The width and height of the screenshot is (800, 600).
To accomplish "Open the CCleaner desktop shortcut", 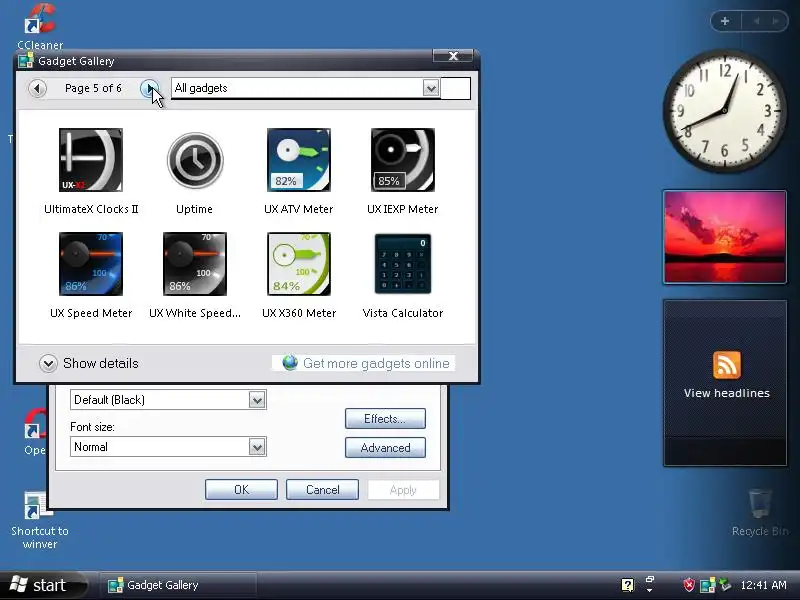I will pos(40,27).
